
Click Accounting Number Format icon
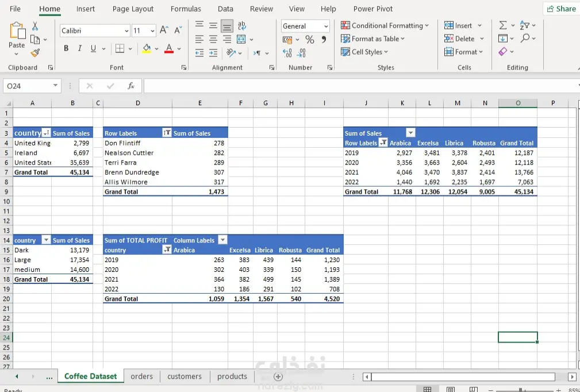[x=287, y=40]
